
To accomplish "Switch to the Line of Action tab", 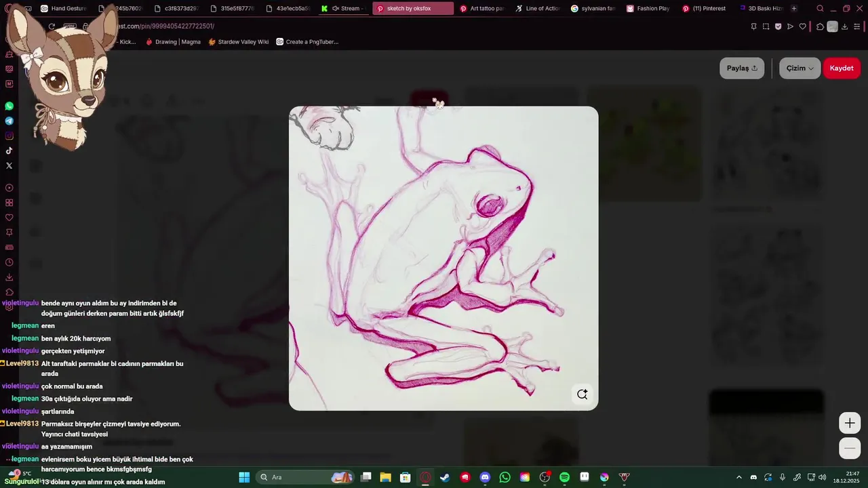I will pyautogui.click(x=538, y=9).
